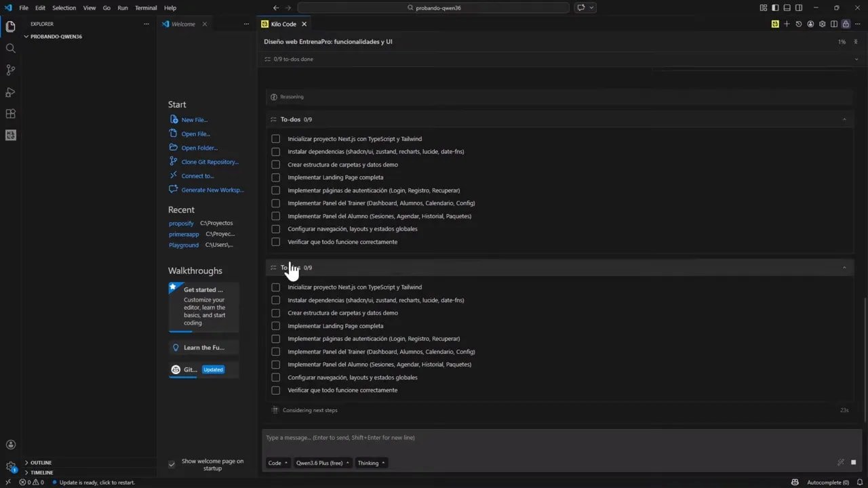Toggle the editor group lock icon
This screenshot has height=488, width=868.
tap(846, 24)
